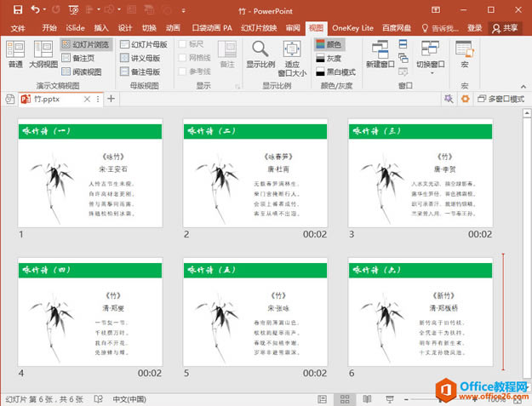532x406 pixels.
Task: Click the Undo arrow icon
Action: [x=35, y=9]
